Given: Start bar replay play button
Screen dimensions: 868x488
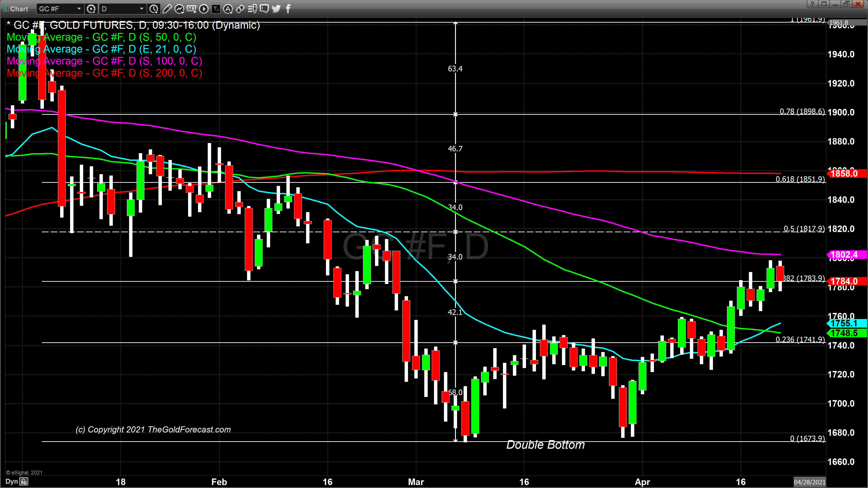Looking at the screenshot, I should (x=203, y=9).
